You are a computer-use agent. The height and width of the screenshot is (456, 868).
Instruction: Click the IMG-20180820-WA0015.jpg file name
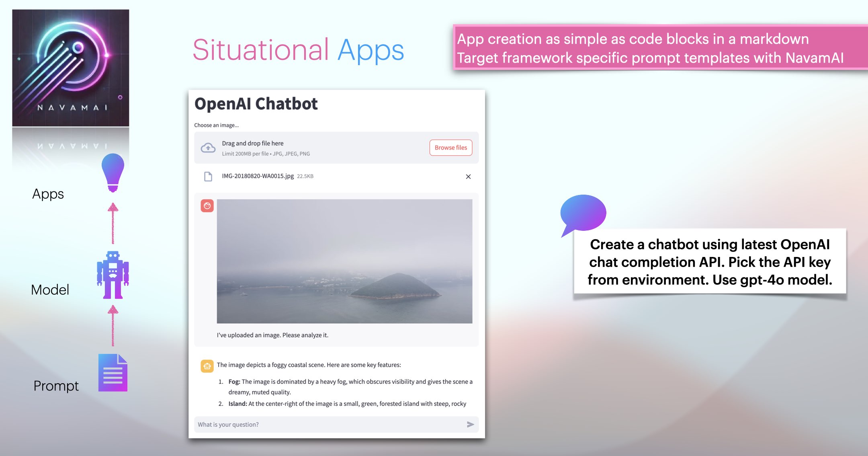[258, 176]
